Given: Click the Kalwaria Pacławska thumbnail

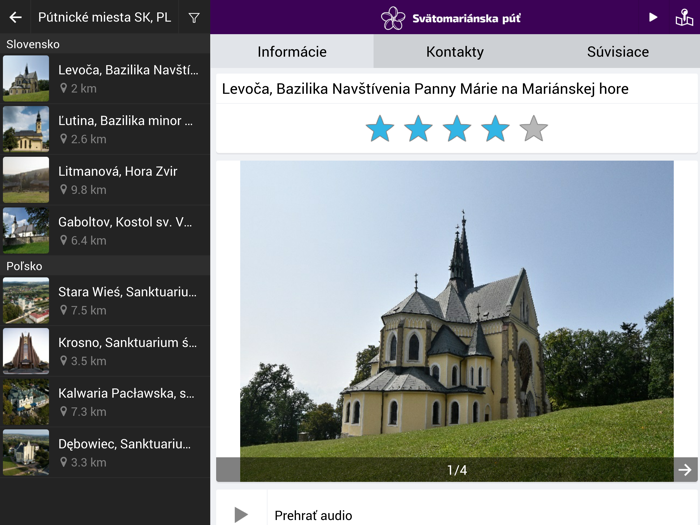Looking at the screenshot, I should (26, 402).
